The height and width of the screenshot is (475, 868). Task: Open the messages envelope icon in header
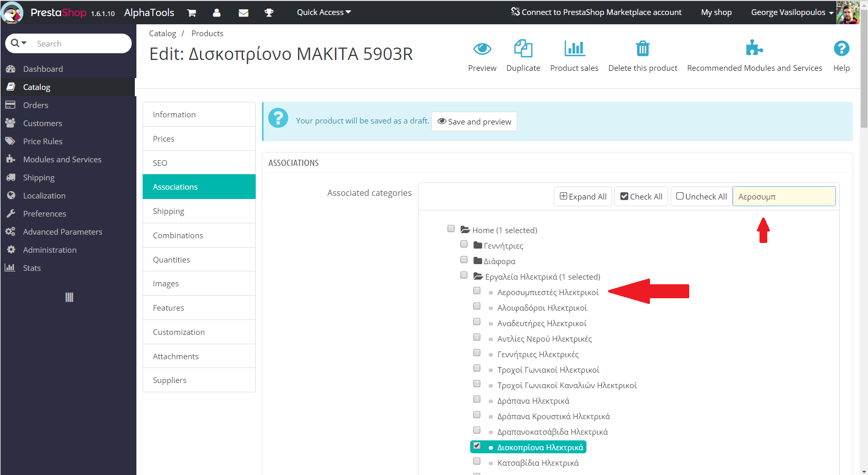click(x=243, y=12)
